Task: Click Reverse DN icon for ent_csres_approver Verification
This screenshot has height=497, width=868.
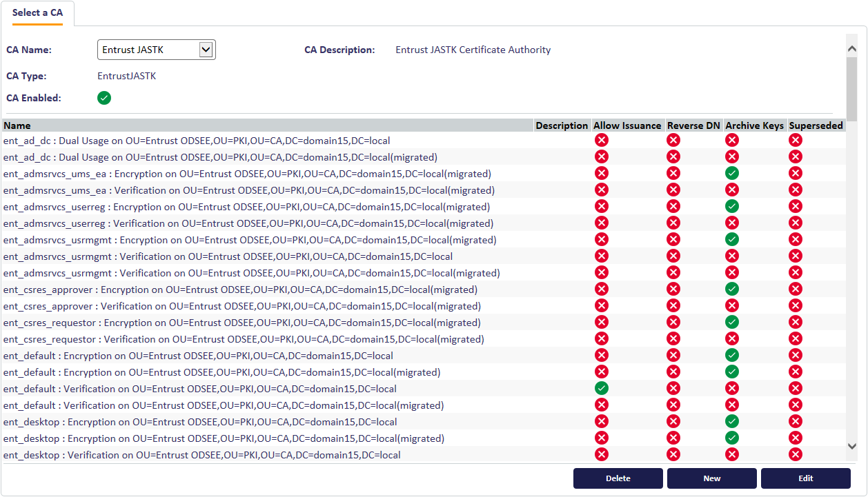Action: pos(673,305)
